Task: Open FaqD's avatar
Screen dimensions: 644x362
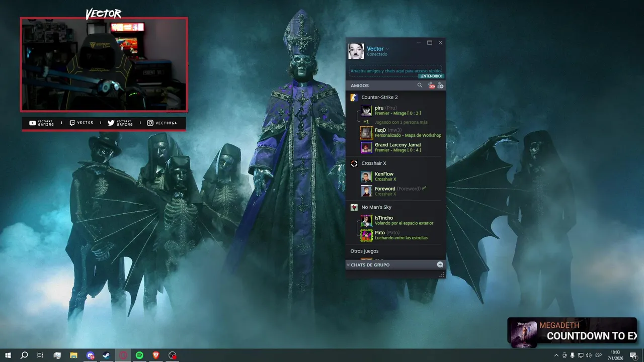Action: click(366, 133)
